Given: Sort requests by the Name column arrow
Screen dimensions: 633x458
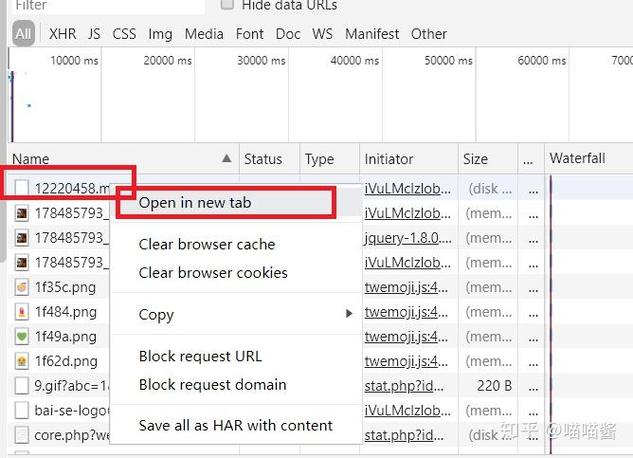Looking at the screenshot, I should click(226, 159).
